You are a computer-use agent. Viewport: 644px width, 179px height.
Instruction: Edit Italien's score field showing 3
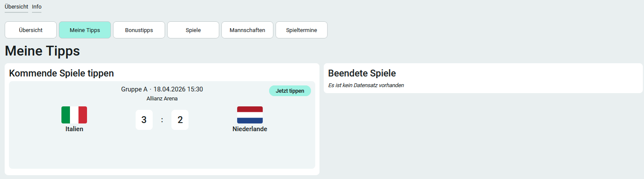coord(144,120)
